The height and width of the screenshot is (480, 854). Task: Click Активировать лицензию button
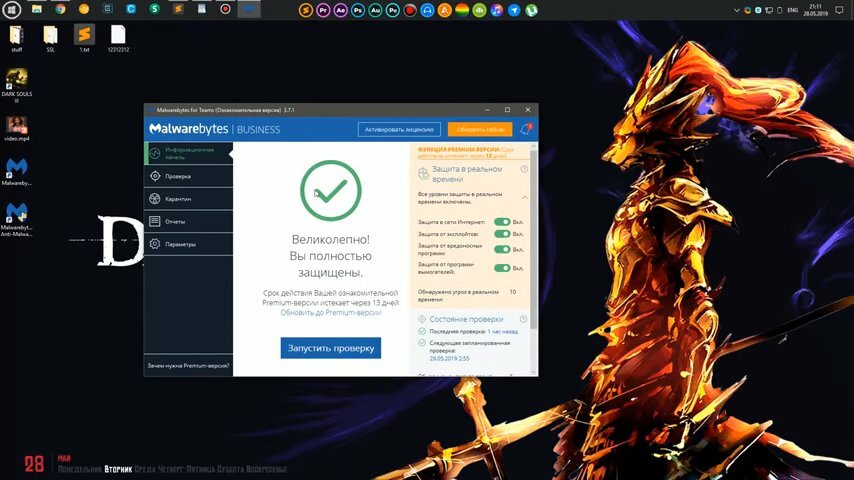click(x=399, y=129)
